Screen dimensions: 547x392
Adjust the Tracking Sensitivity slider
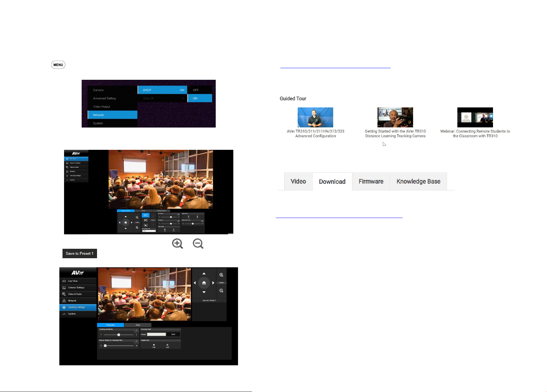coord(119,335)
